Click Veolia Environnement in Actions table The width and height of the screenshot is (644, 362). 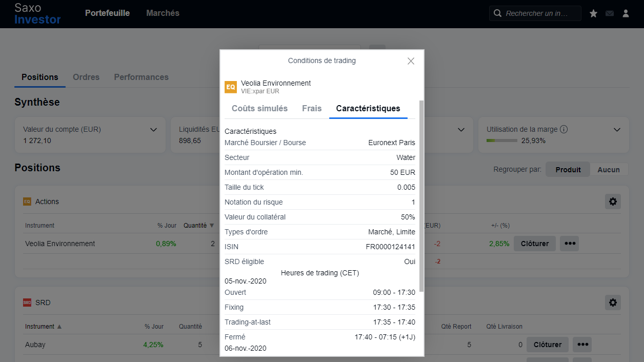click(x=60, y=244)
